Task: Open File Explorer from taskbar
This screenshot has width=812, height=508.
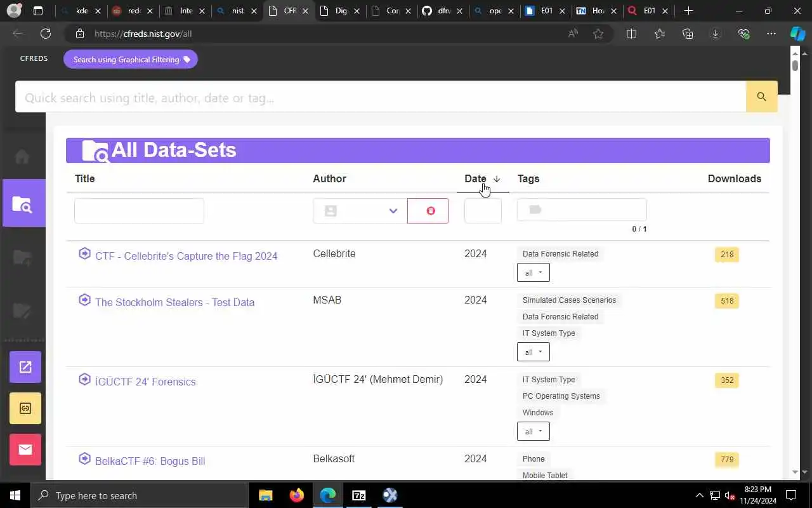Action: tap(265, 495)
